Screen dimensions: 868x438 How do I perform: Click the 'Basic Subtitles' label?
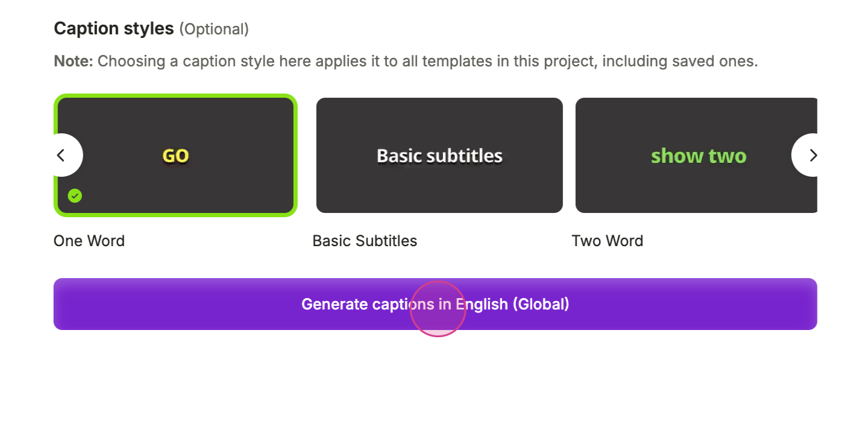click(x=365, y=241)
